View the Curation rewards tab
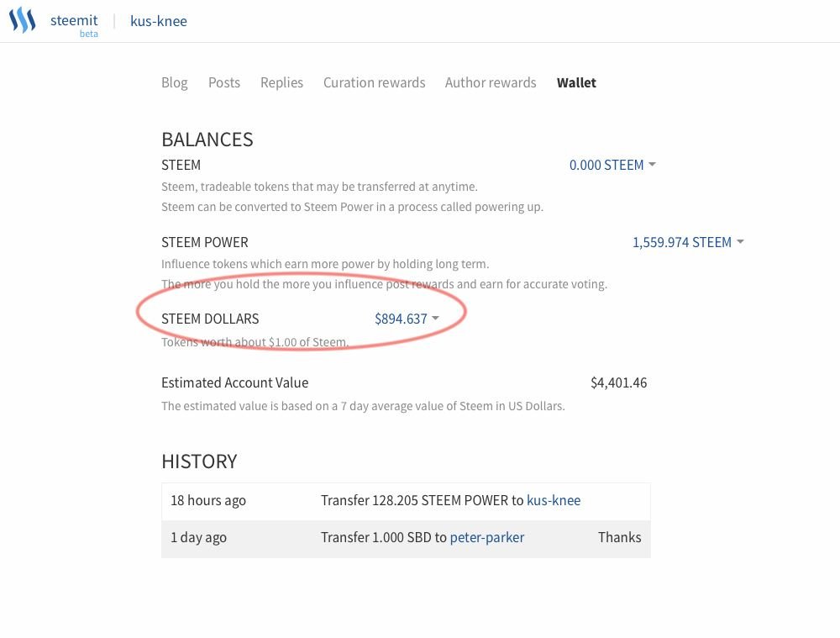This screenshot has width=840, height=638. pos(374,82)
